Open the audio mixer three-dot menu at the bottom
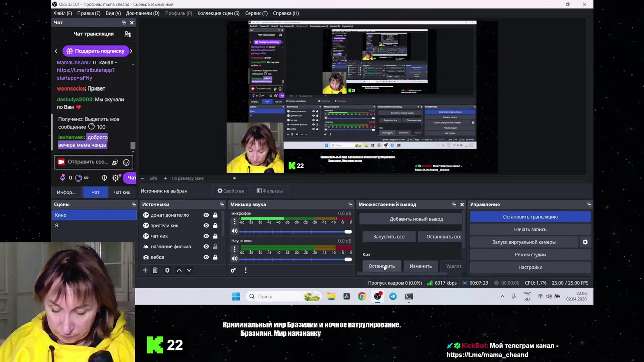The height and width of the screenshot is (362, 644). 245,270
